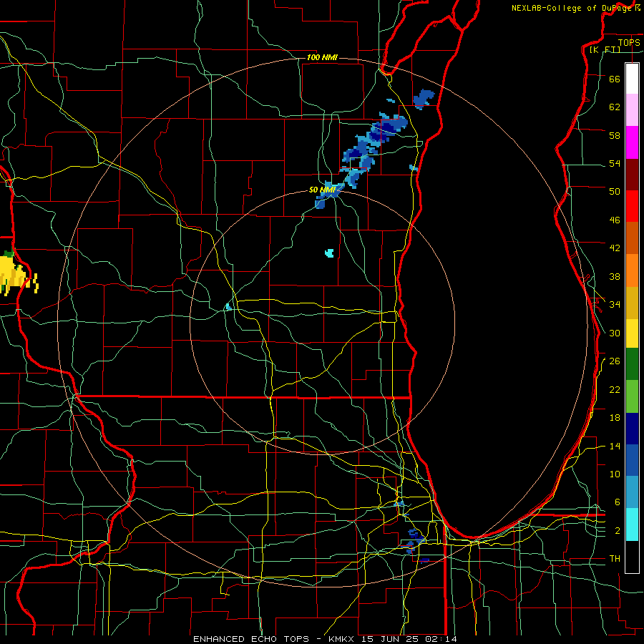Choose the dark red legend swatch

coord(632,174)
